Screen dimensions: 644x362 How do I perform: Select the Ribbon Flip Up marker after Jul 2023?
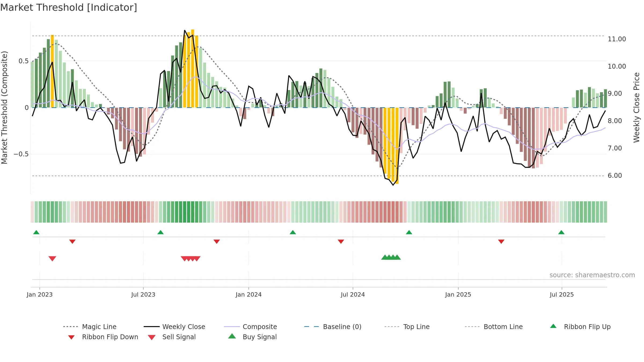click(x=160, y=232)
